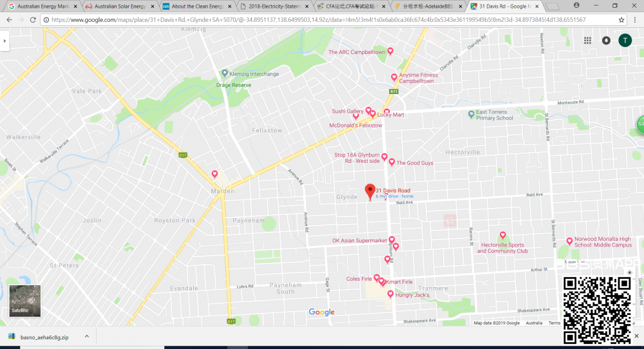Image resolution: width=644 pixels, height=349 pixels.
Task: Open Google notifications bell icon
Action: point(606,40)
